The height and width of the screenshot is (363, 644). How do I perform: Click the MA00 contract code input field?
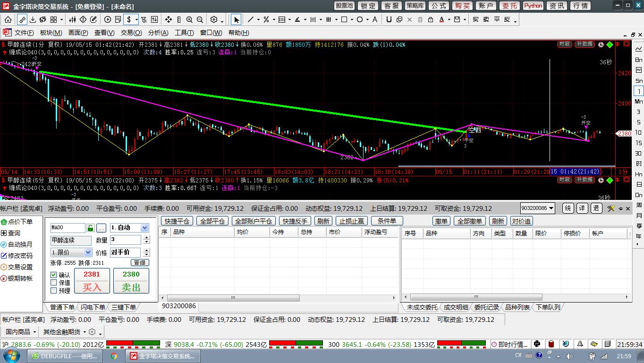tap(68, 228)
